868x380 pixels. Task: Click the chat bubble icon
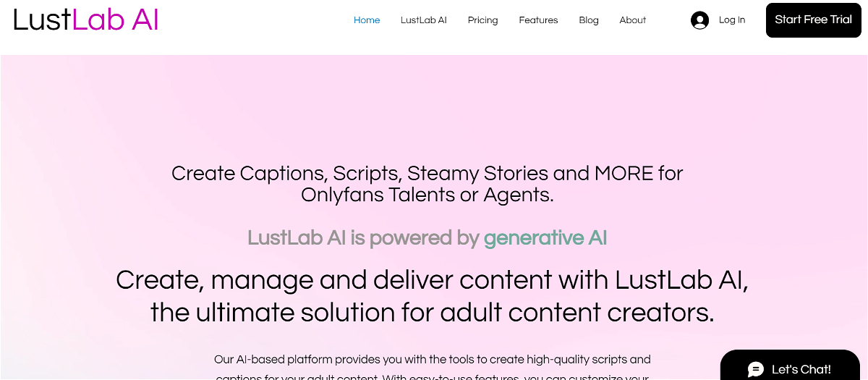[x=756, y=369]
